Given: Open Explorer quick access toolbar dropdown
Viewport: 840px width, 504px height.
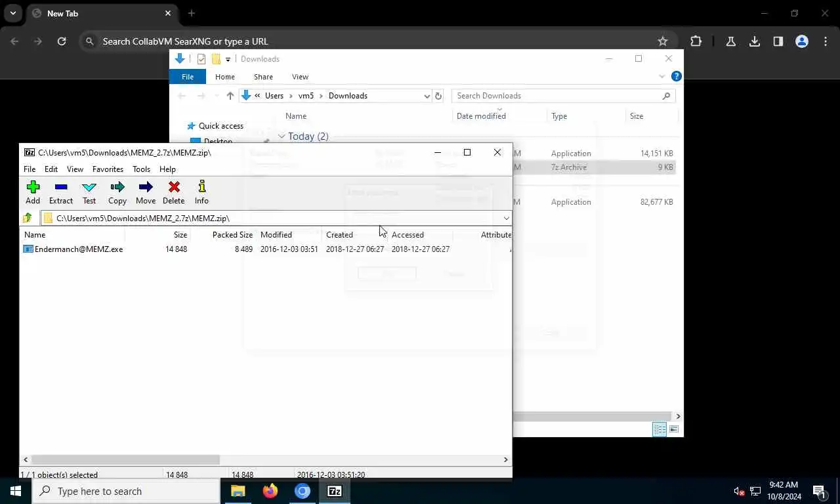Looking at the screenshot, I should 228,59.
